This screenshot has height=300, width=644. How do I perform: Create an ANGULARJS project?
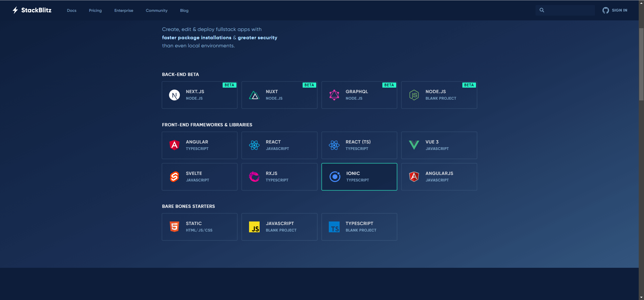point(439,177)
